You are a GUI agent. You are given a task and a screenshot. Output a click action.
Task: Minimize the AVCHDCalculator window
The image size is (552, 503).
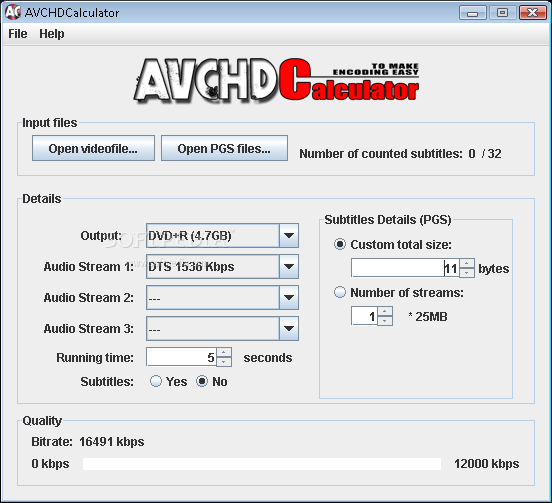(x=472, y=13)
